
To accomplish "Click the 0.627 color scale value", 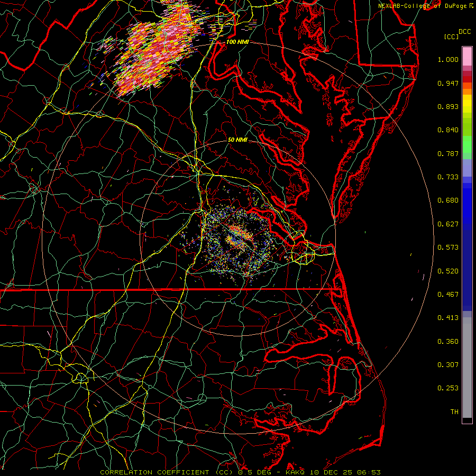I will [x=448, y=224].
